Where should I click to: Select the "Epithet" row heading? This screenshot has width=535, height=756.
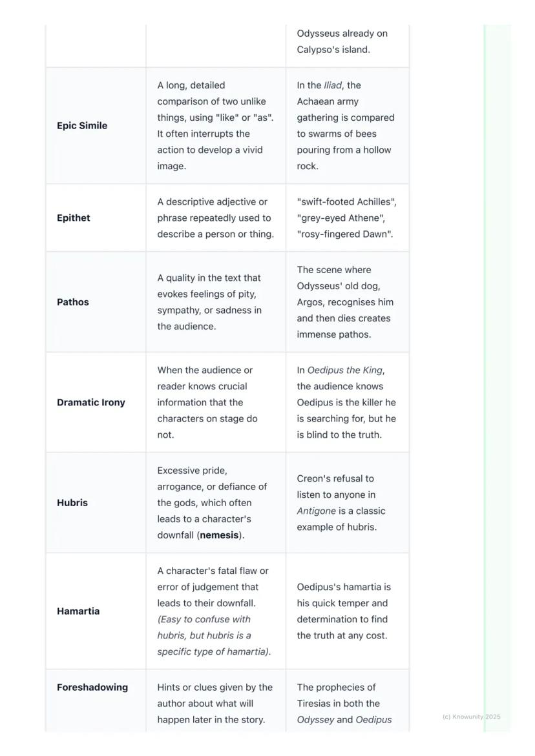74,218
